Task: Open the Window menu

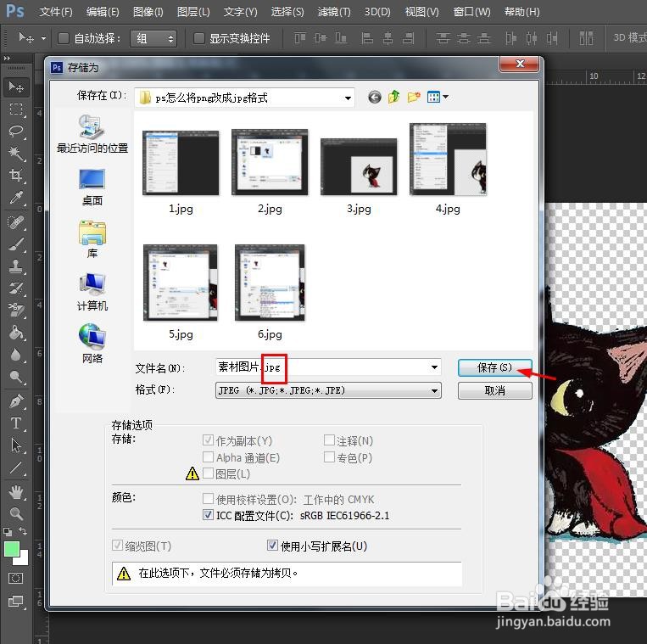Action: click(x=471, y=12)
